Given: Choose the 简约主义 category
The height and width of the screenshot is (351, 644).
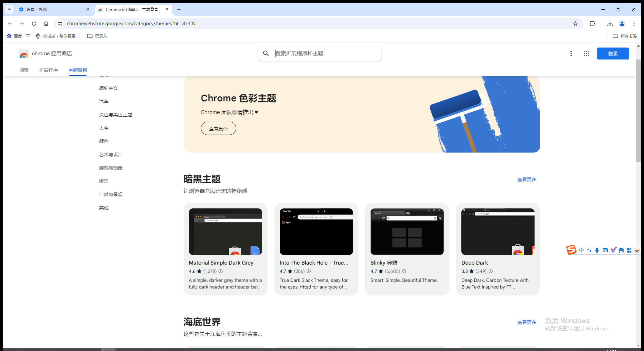Looking at the screenshot, I should pyautogui.click(x=108, y=88).
